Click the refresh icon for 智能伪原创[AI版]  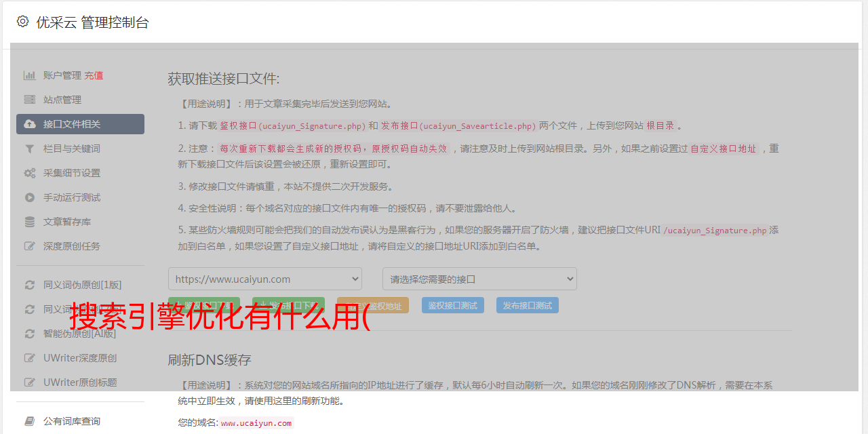tap(30, 334)
